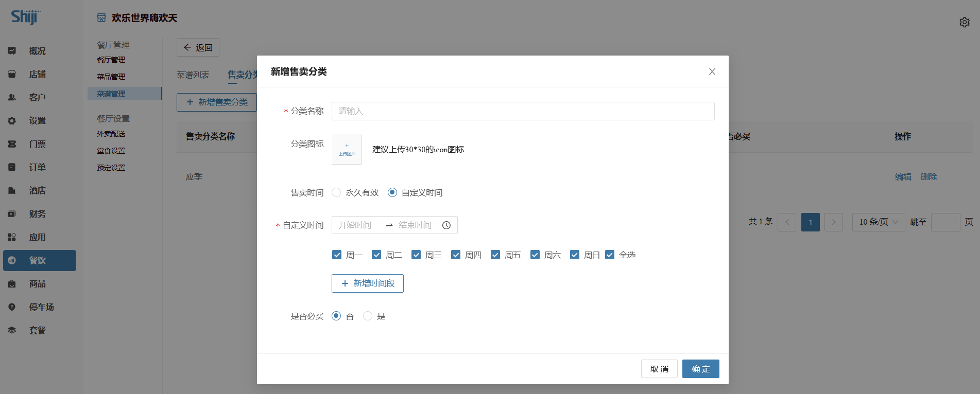Click the 新增时间段 add button
Screen dimensions: 980x394
pos(367,283)
